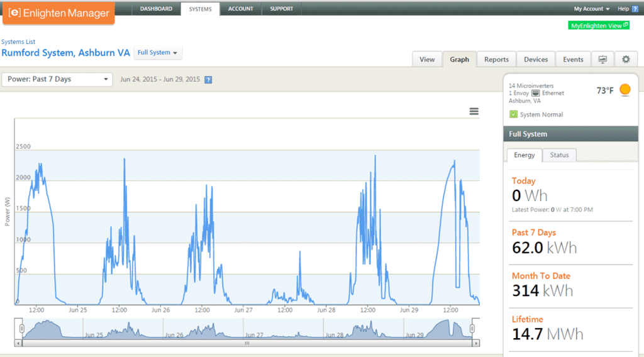
Task: Click the Help link in top bar
Action: coord(623,9)
